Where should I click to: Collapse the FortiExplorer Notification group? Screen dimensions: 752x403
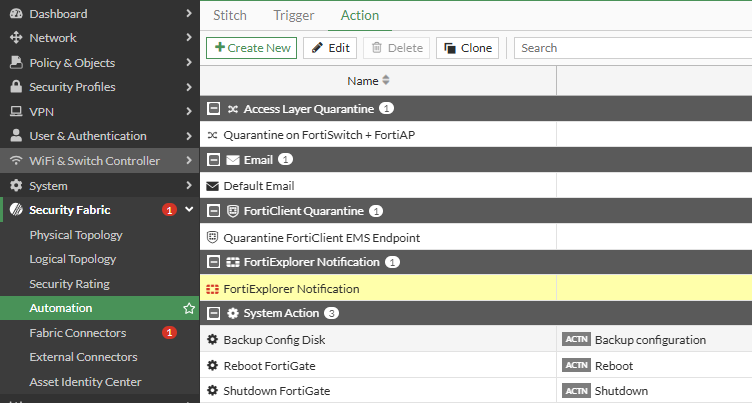coord(213,262)
